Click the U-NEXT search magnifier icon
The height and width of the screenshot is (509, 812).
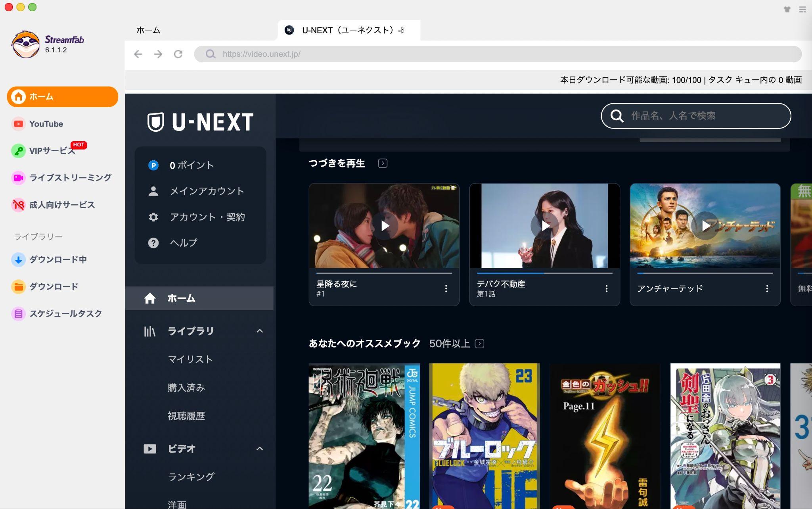click(x=617, y=116)
